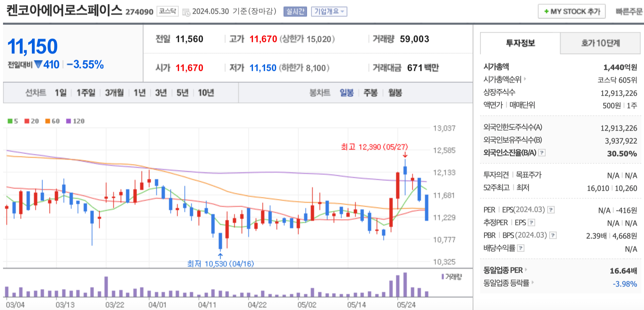
Task: Click the 전일 11,560 value
Action: click(189, 39)
